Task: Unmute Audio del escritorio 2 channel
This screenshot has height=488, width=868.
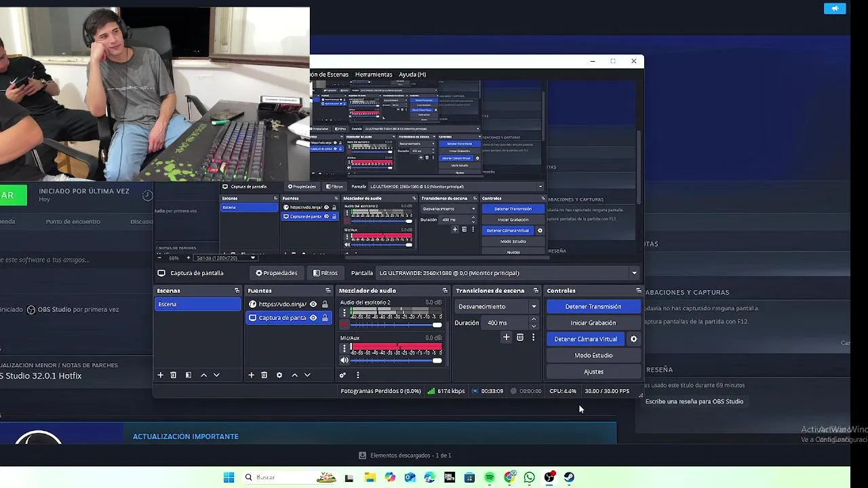Action: pyautogui.click(x=344, y=325)
